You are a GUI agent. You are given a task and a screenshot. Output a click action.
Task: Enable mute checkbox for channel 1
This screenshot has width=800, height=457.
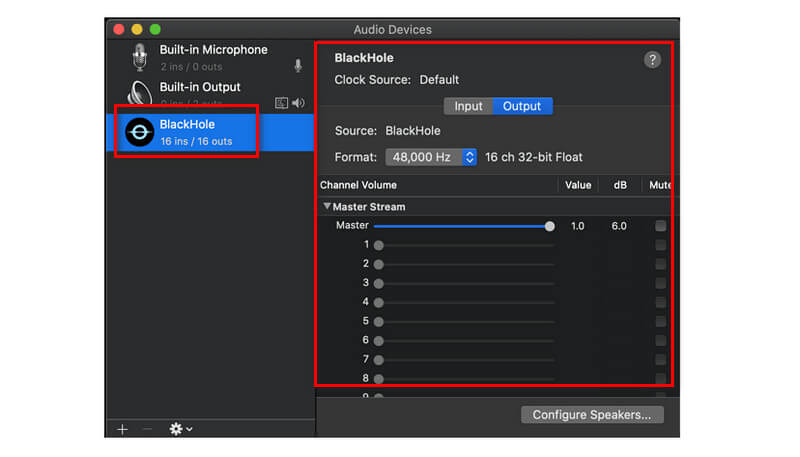(660, 245)
